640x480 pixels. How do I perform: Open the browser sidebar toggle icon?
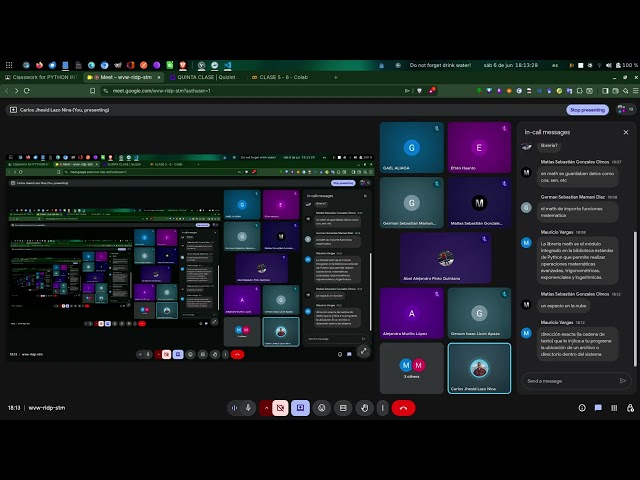coord(605,91)
